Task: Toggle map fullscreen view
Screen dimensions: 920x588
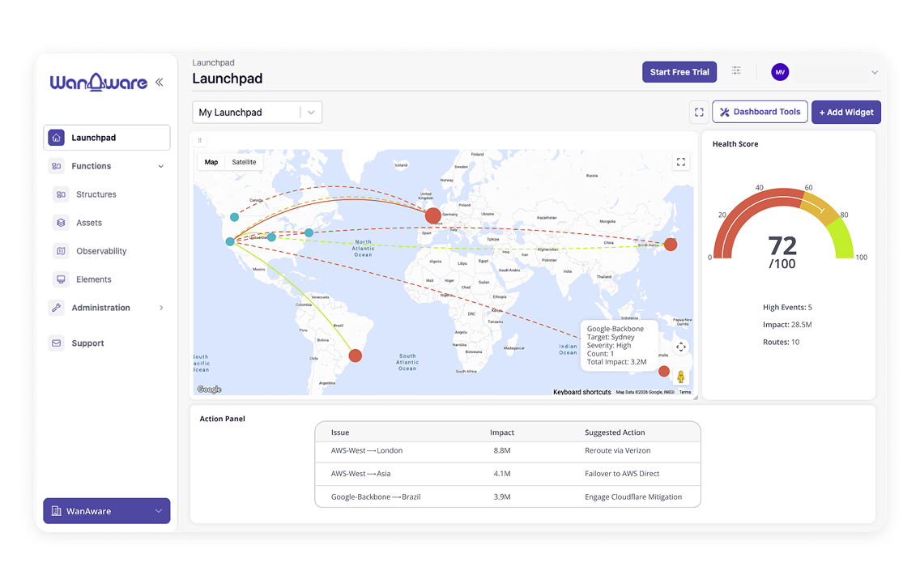Action: pos(680,162)
